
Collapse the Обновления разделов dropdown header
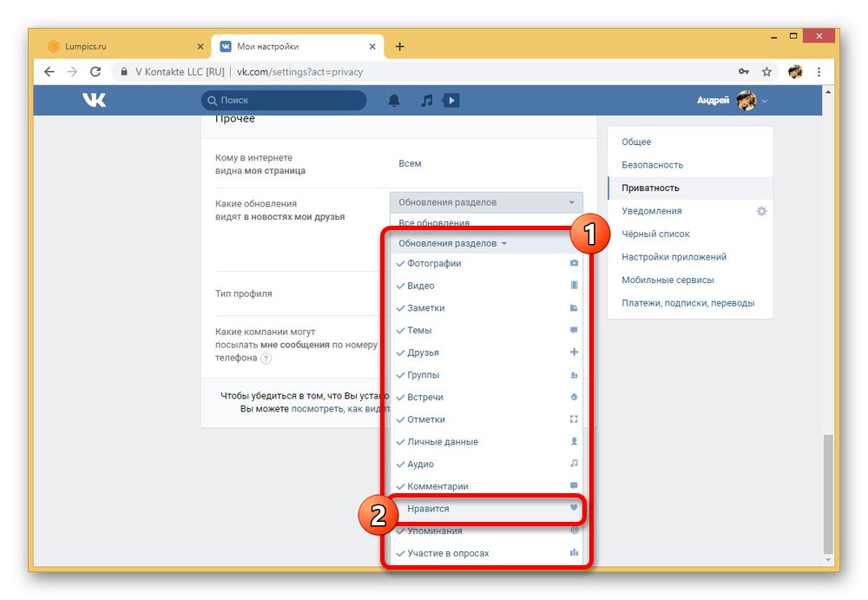click(x=486, y=202)
